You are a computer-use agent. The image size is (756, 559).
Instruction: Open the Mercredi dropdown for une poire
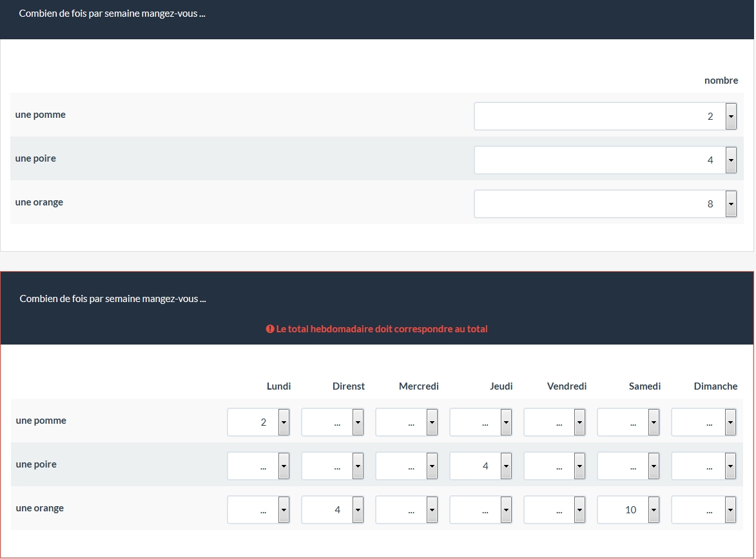tap(407, 466)
